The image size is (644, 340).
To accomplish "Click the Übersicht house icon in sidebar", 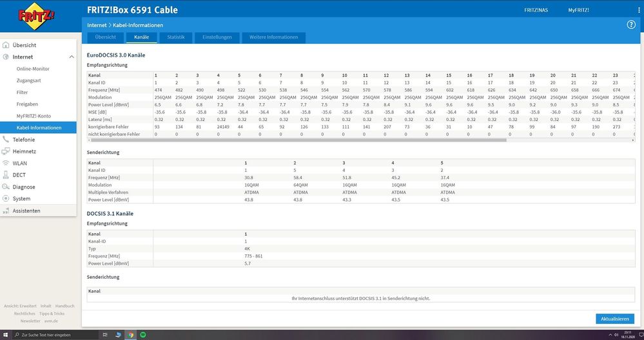I will coord(6,45).
